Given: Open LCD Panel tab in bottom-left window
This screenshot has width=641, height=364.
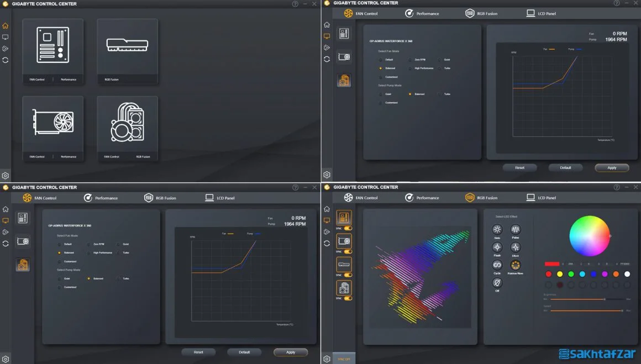Looking at the screenshot, I should click(219, 198).
